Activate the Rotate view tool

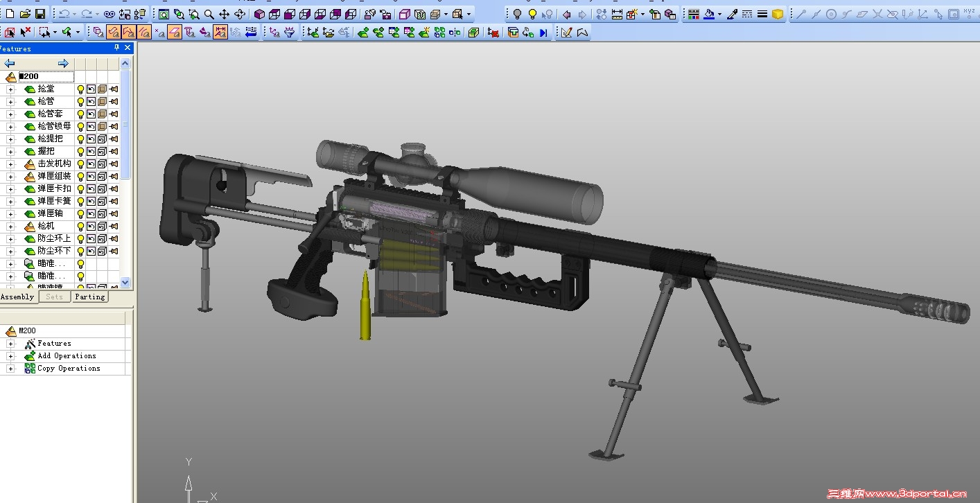pos(239,14)
